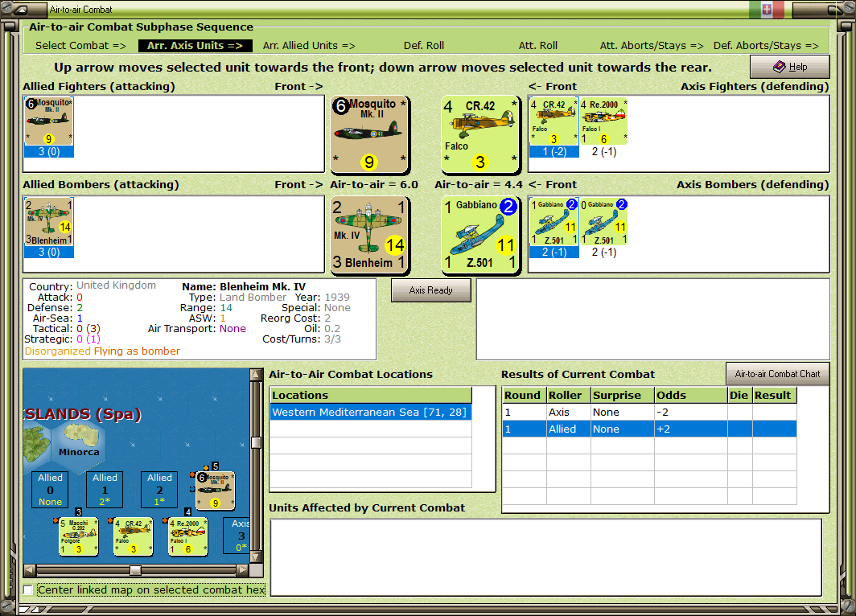Viewport: 856px width, 616px height.
Task: Click the Odds -2 cell in Axis row
Action: [x=690, y=412]
